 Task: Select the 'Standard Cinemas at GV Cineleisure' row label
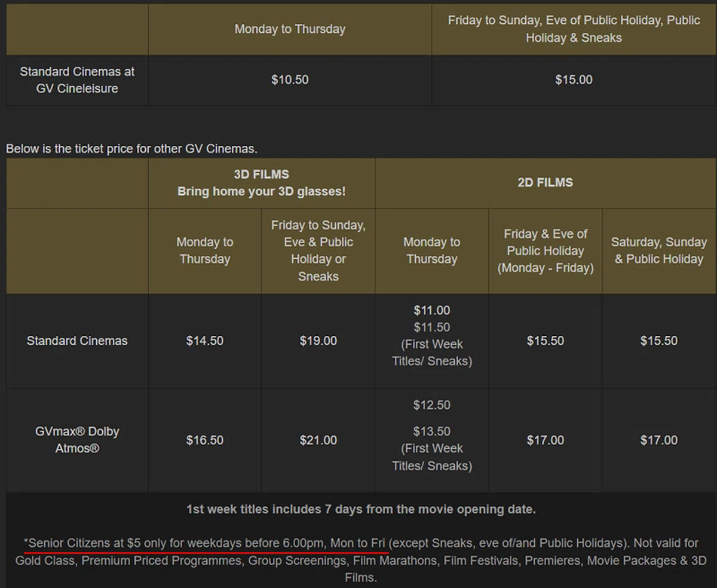coord(77,80)
